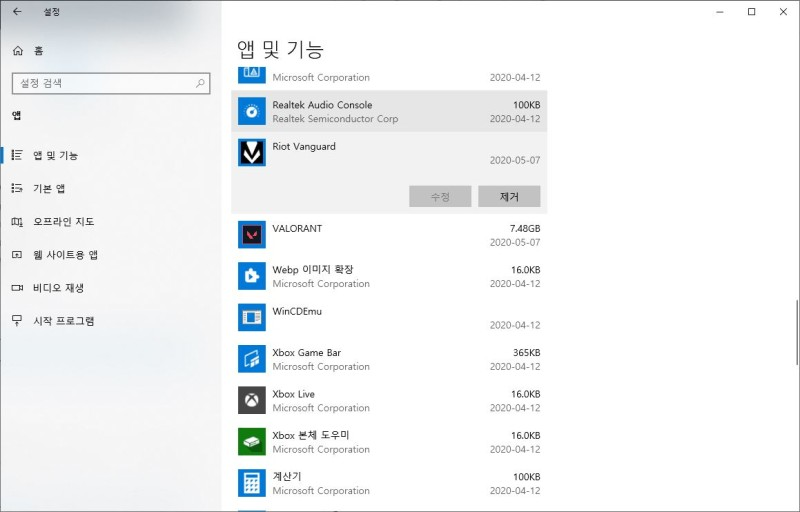Go back with the arrow icon
Image resolution: width=800 pixels, height=512 pixels.
pos(17,11)
